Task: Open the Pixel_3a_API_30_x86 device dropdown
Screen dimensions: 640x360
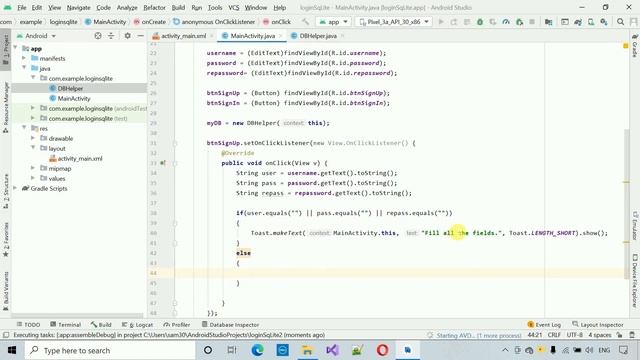Action: 394,22
